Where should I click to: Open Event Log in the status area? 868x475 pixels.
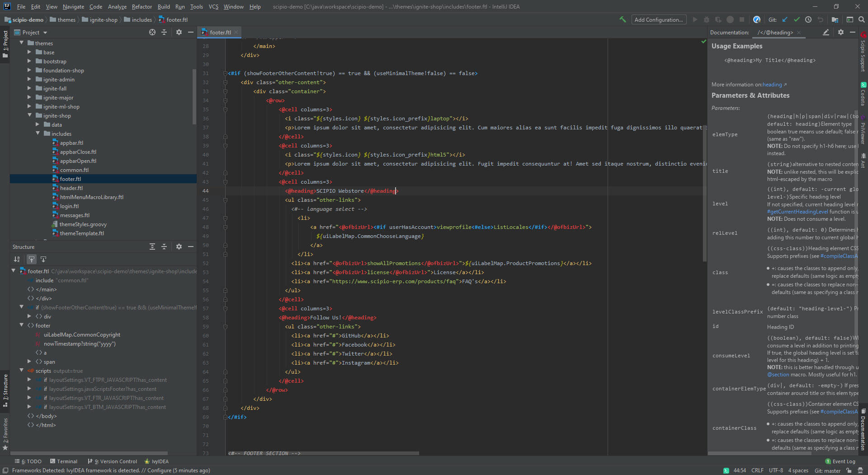tap(840, 461)
